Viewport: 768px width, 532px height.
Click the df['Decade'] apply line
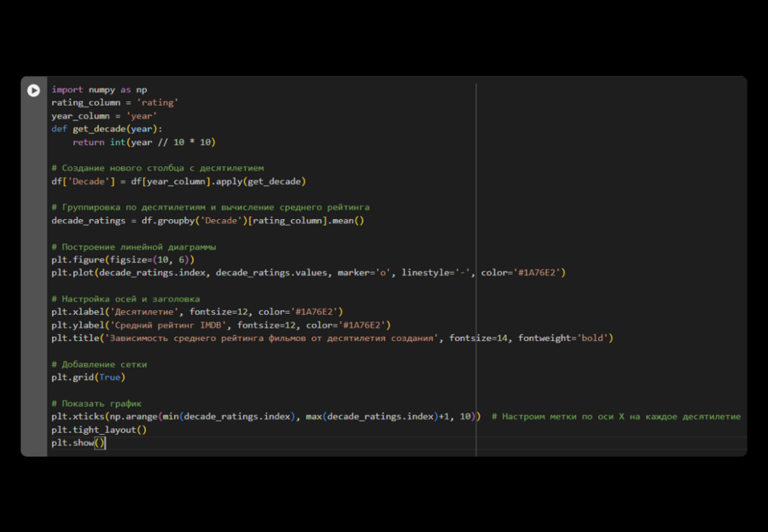coord(178,182)
